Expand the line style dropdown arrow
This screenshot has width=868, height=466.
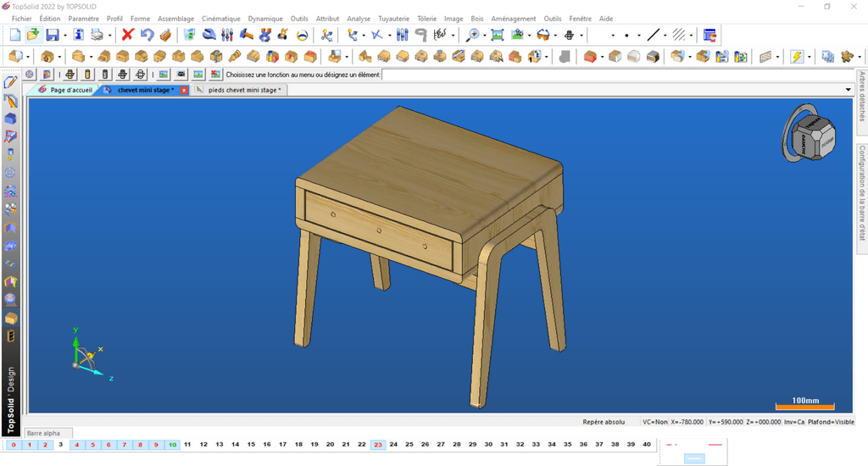point(665,36)
